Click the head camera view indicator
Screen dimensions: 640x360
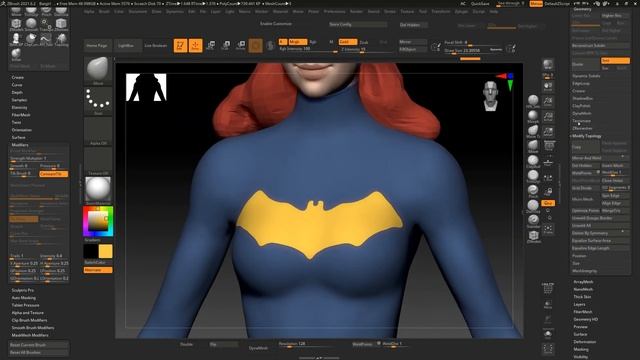coord(490,96)
